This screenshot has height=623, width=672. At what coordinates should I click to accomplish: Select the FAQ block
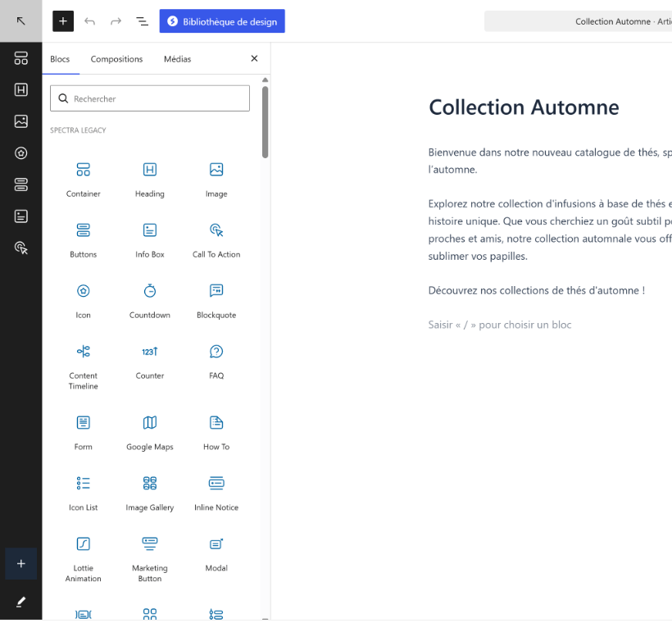(x=216, y=362)
